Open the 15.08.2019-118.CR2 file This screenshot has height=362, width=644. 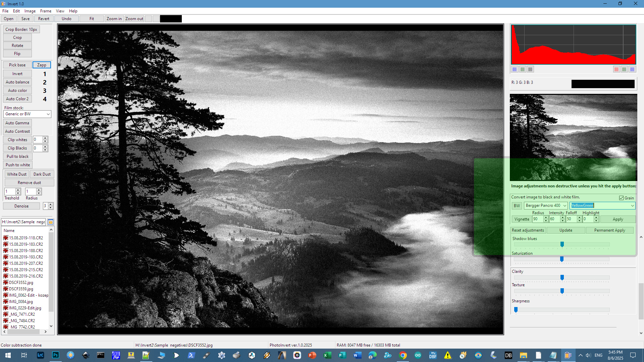pos(26,238)
